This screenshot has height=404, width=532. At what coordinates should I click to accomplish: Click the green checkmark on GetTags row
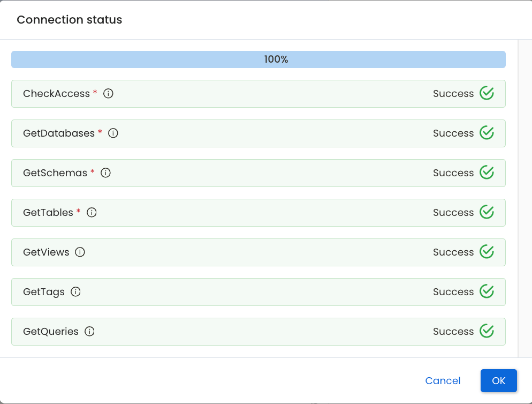click(x=487, y=291)
